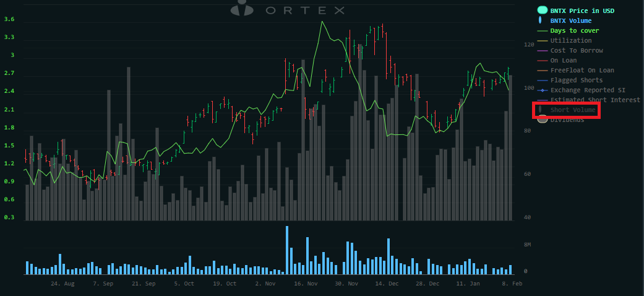
Task: Click the Flagged Shorts blue line sample
Action: click(543, 81)
